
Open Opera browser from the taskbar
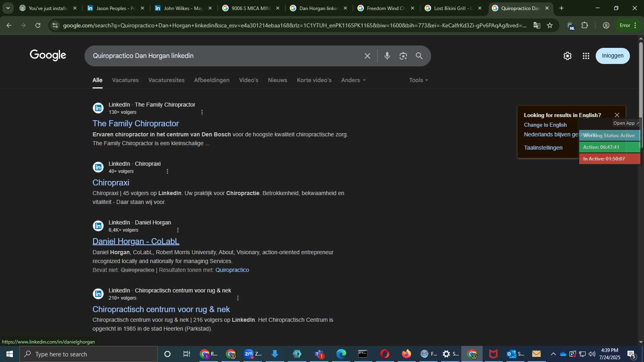pyautogui.click(x=385, y=354)
